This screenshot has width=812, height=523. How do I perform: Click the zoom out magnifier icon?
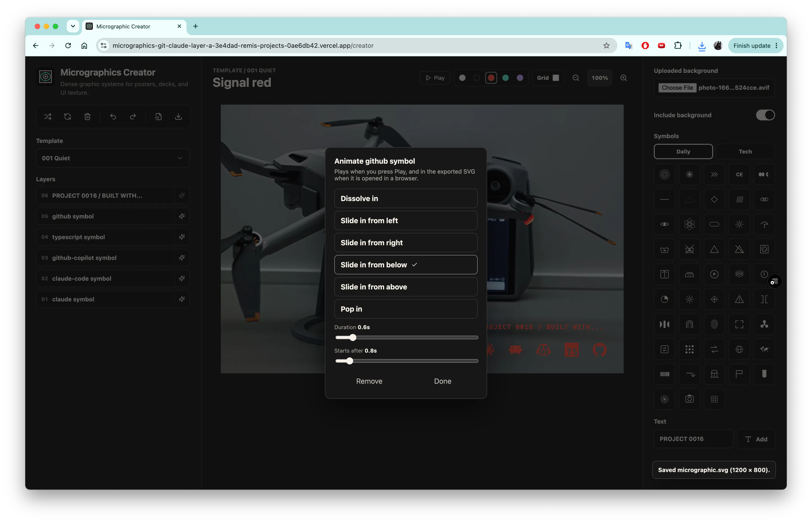pyautogui.click(x=576, y=78)
